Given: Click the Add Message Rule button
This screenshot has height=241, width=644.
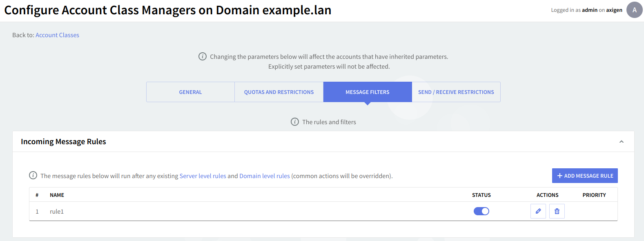Looking at the screenshot, I should pyautogui.click(x=584, y=176).
